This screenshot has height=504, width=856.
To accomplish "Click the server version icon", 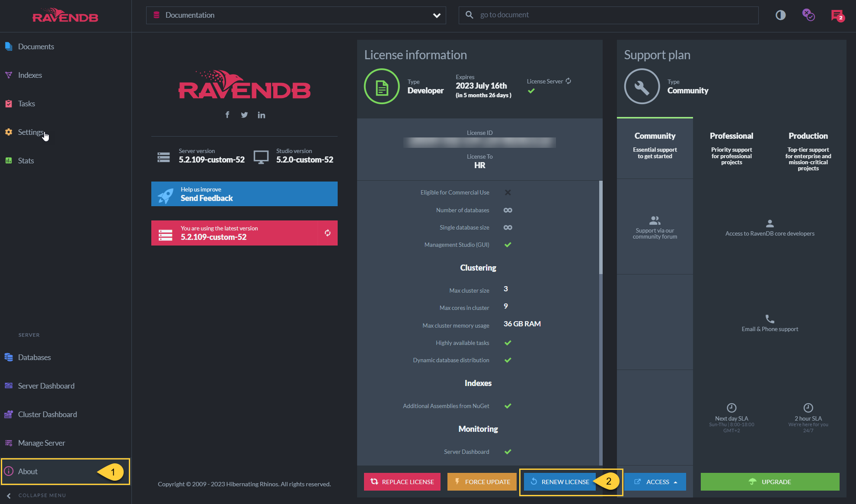I will pyautogui.click(x=163, y=157).
